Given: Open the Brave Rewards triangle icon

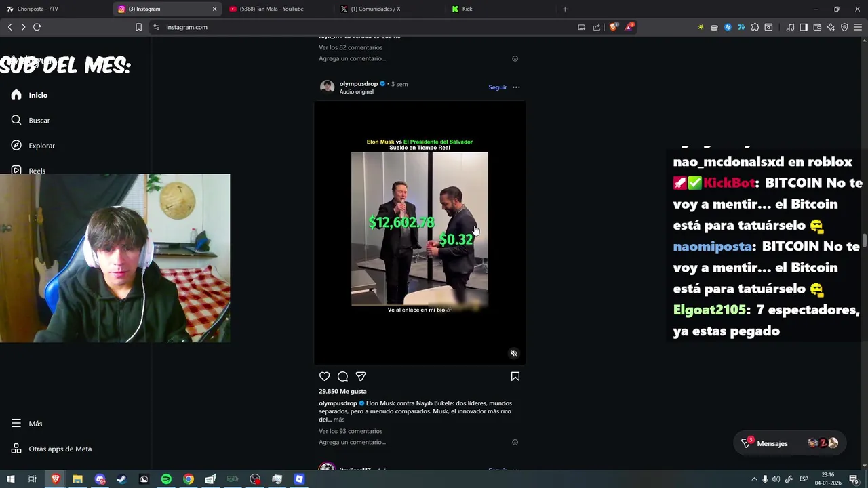Looking at the screenshot, I should (x=629, y=27).
